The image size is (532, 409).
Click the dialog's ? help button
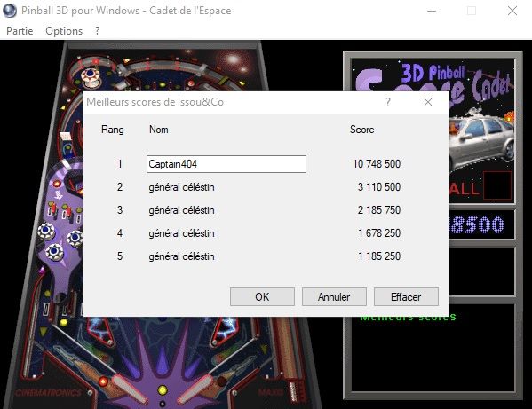point(388,102)
